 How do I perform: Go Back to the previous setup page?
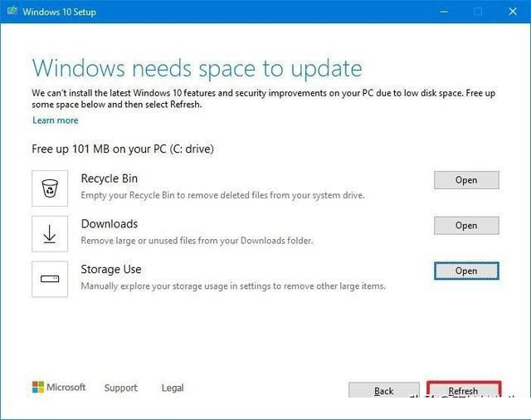(383, 390)
